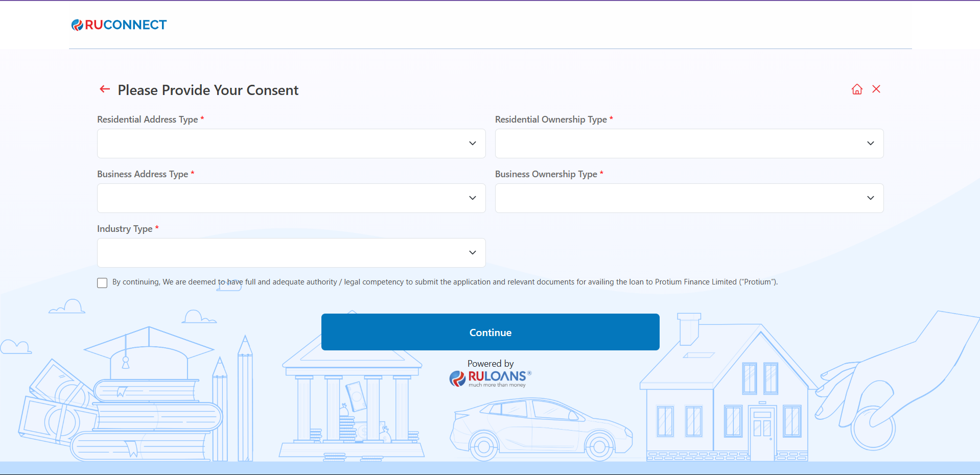The height and width of the screenshot is (475, 980).
Task: Go to home via house icon
Action: coord(857,89)
